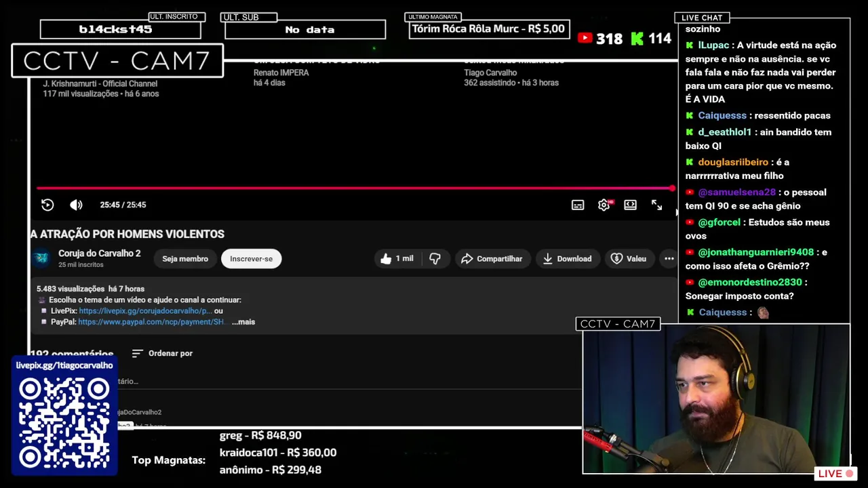Image resolution: width=868 pixels, height=488 pixels.
Task: Click the sort lines icon beside Ordenar por
Action: [x=137, y=353]
